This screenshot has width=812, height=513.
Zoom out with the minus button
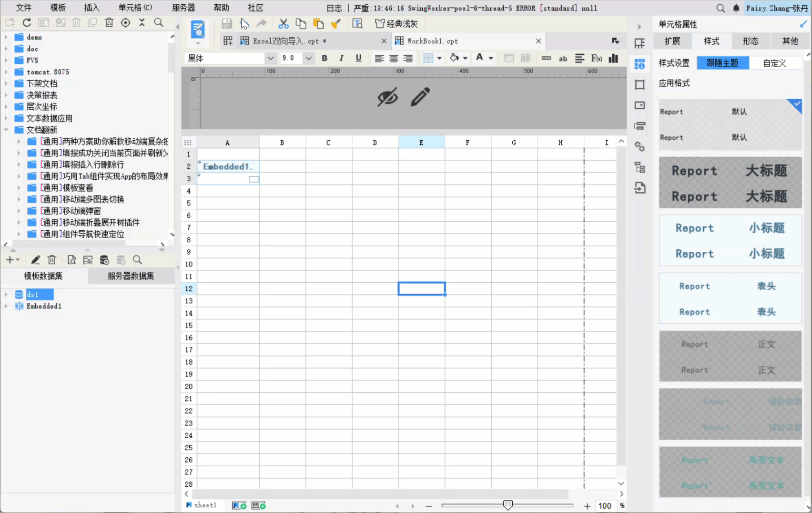click(x=429, y=506)
